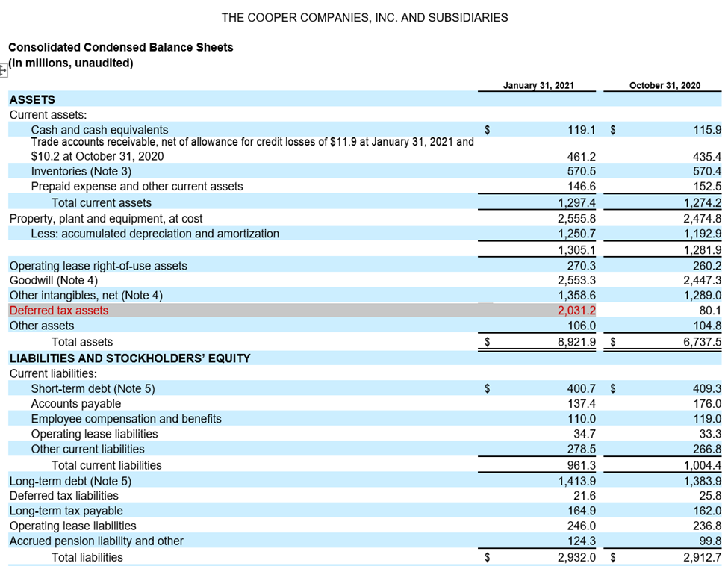The image size is (728, 566).
Task: Click the Total assets value 8,921.9
Action: click(x=576, y=342)
